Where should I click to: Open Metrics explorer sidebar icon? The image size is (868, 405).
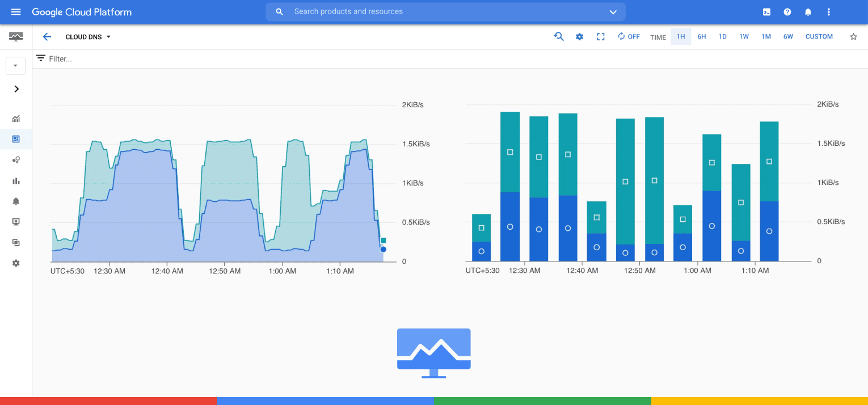16,119
